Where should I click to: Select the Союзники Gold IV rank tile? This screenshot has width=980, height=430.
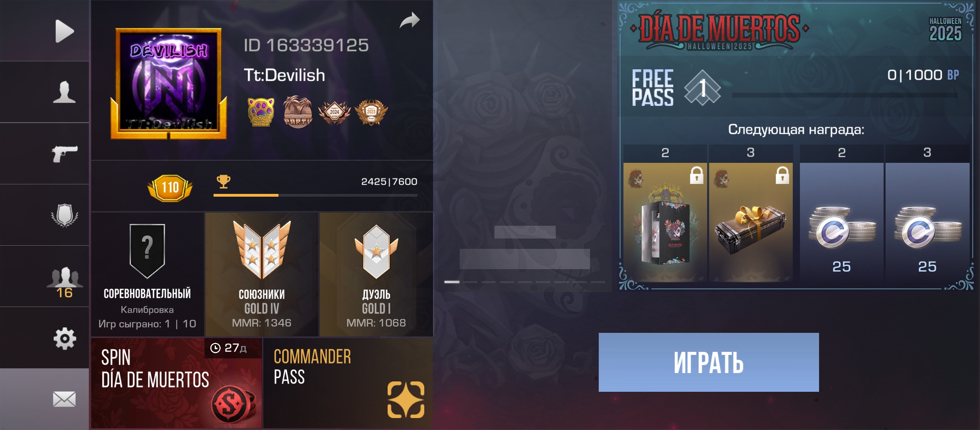[262, 274]
